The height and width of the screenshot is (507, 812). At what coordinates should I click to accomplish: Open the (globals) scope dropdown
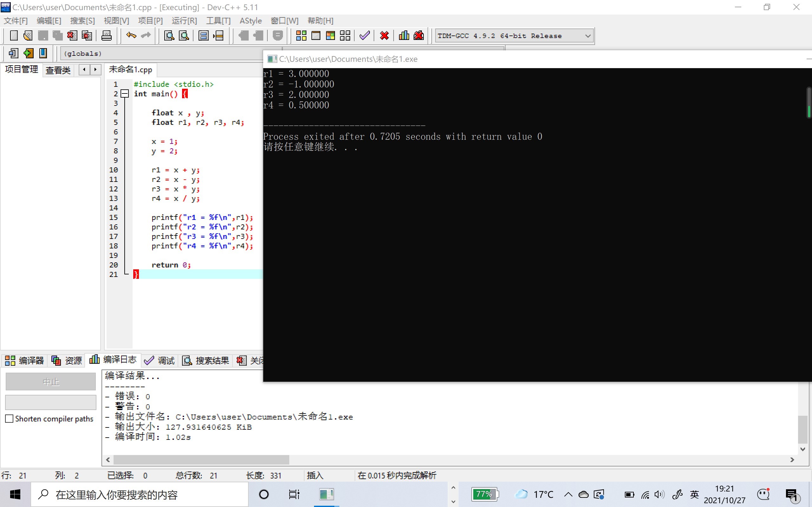[161, 54]
